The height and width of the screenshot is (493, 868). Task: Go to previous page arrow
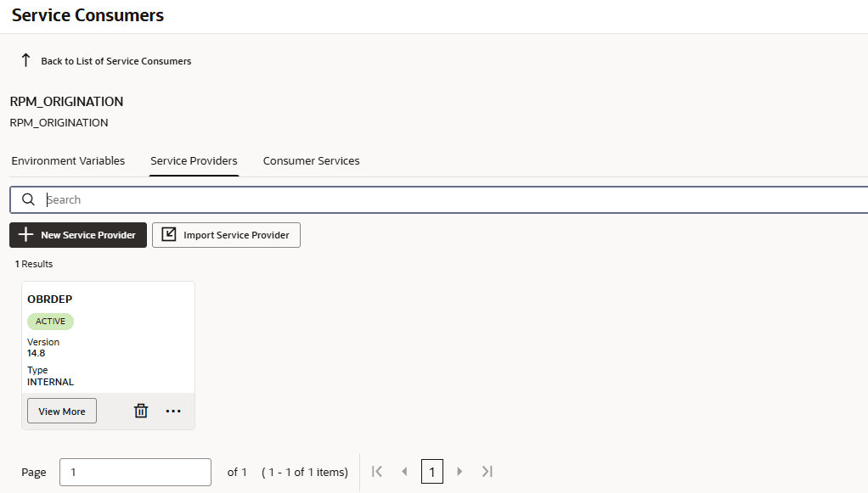point(404,472)
